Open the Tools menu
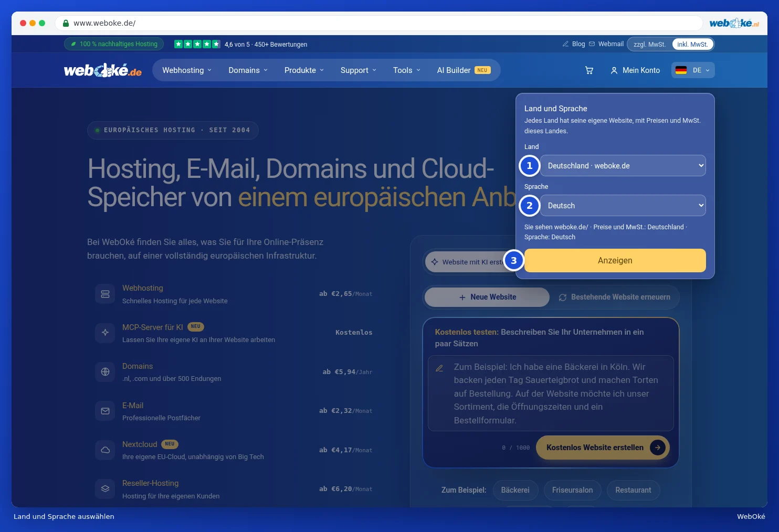 coord(407,70)
